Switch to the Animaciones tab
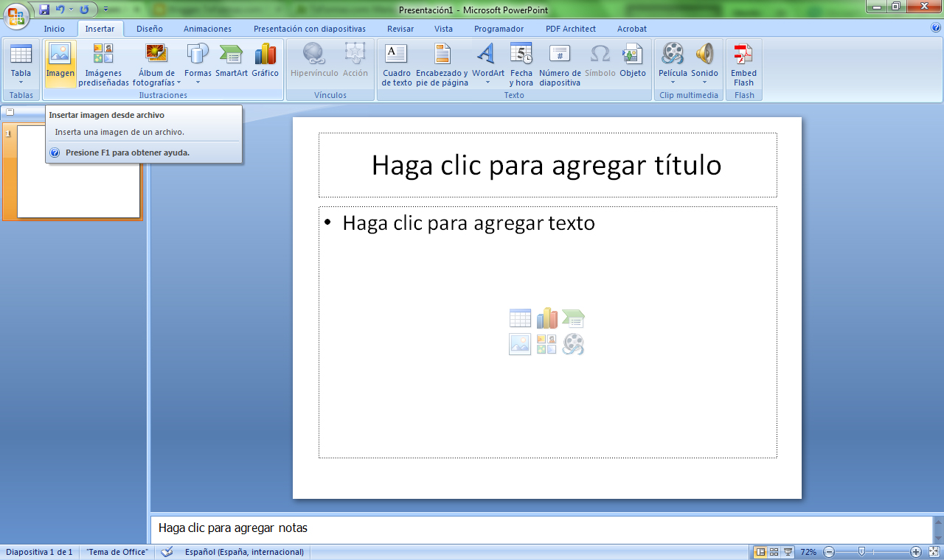Image resolution: width=944 pixels, height=560 pixels. 207,29
